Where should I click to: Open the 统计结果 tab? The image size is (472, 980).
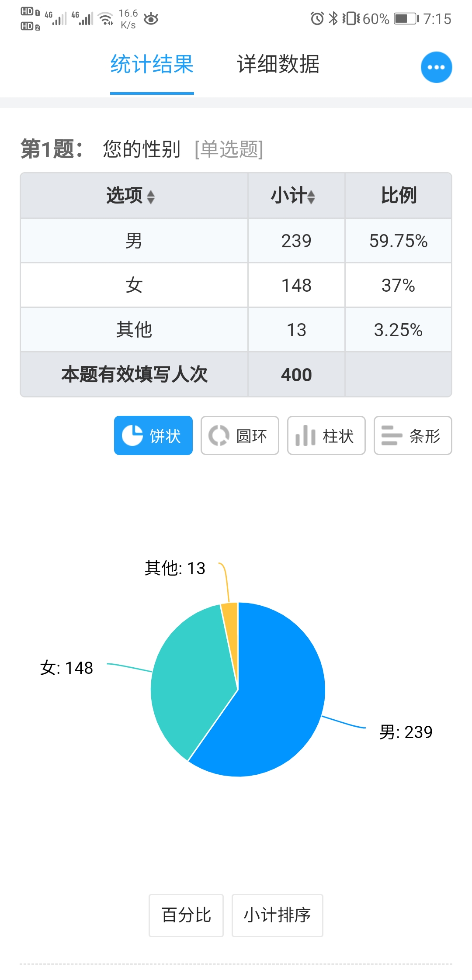[x=152, y=65]
